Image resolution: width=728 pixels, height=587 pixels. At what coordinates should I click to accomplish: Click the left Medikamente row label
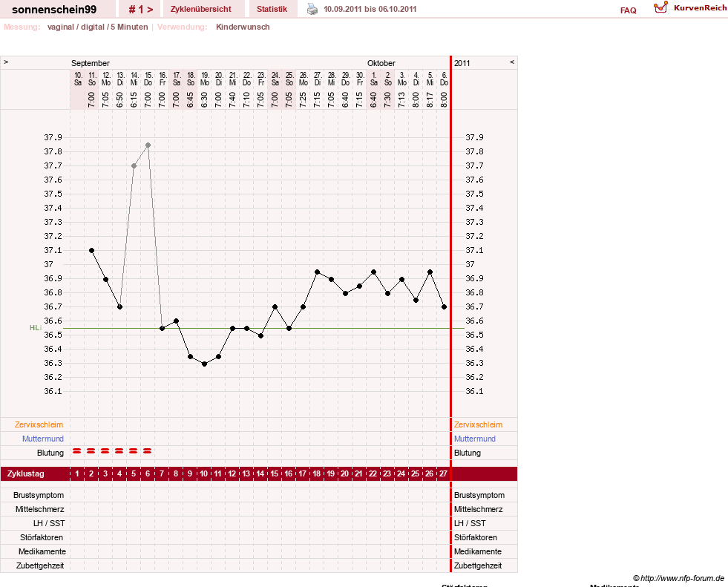42,551
